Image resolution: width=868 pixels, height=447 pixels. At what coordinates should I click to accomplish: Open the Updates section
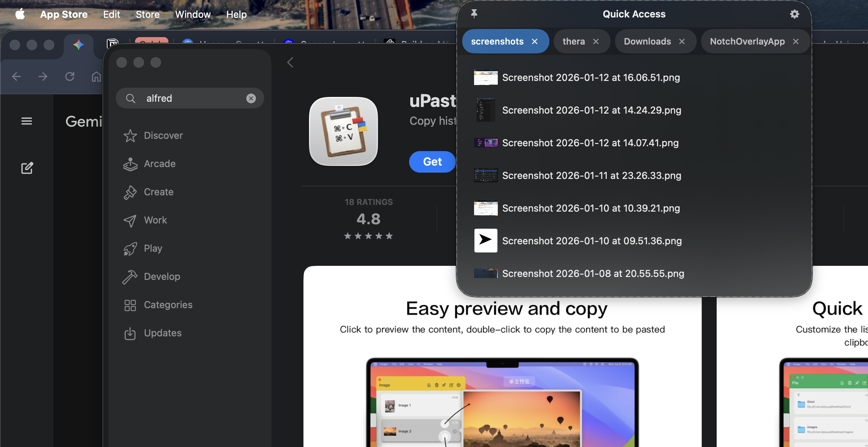[x=162, y=333]
